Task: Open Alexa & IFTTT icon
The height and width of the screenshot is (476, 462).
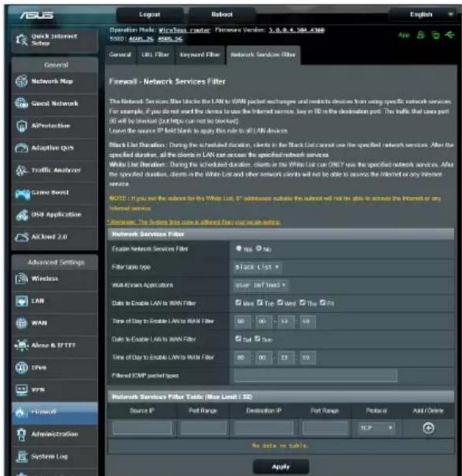Action: (x=21, y=345)
